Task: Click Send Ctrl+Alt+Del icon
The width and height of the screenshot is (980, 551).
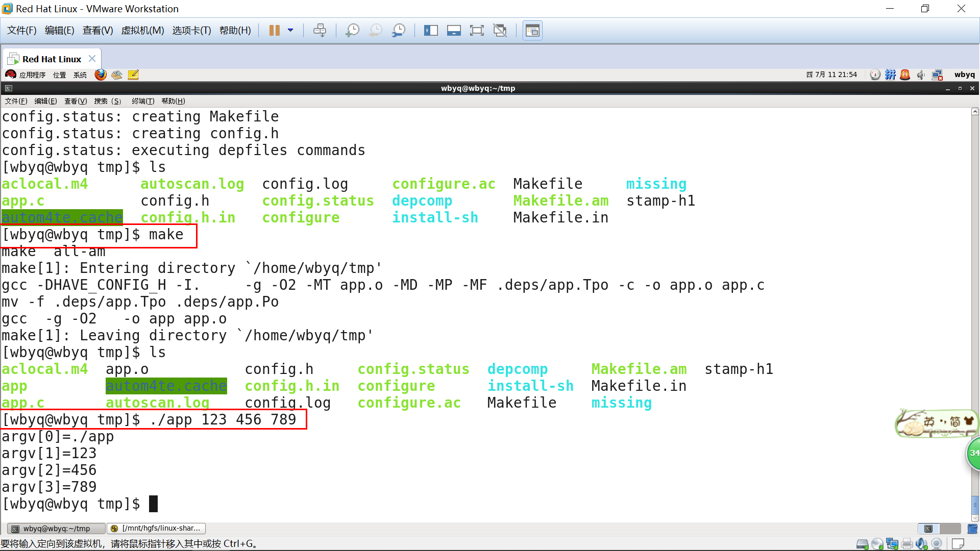Action: [320, 31]
